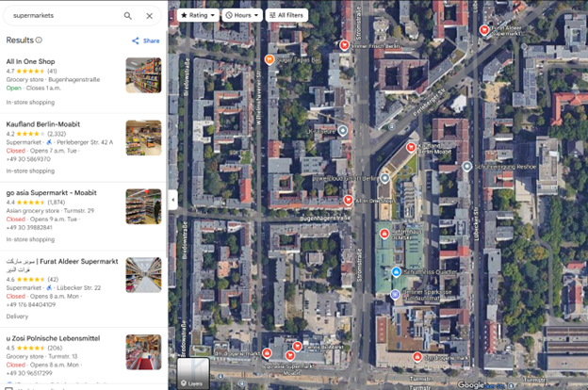Select the Schulreinigung Reshoe map pin
The image size is (588, 390).
click(x=466, y=166)
